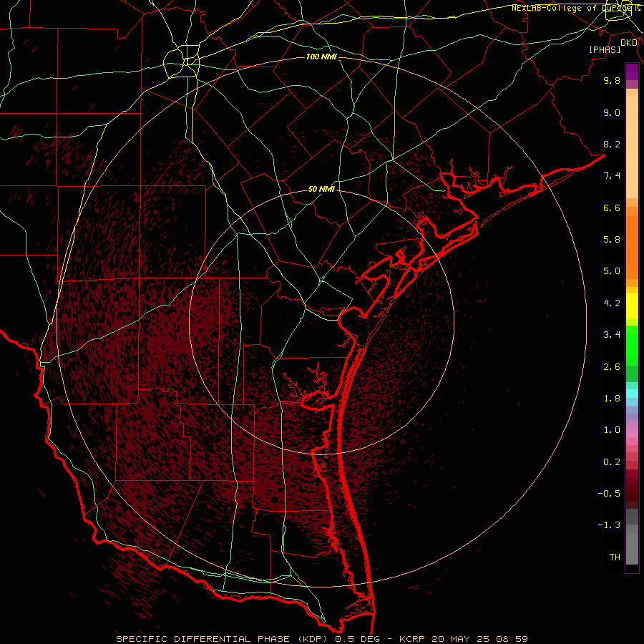Image resolution: width=644 pixels, height=644 pixels.
Task: Click the -0.5 value on the color scale
Action: point(609,494)
